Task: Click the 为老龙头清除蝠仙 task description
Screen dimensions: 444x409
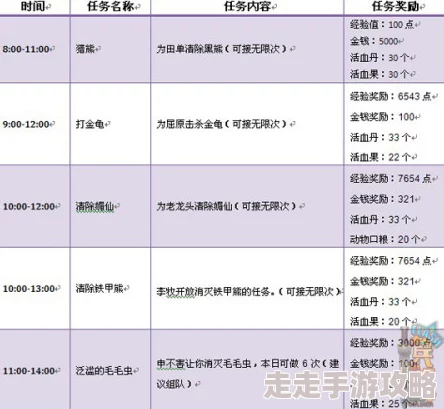Action: (x=226, y=207)
